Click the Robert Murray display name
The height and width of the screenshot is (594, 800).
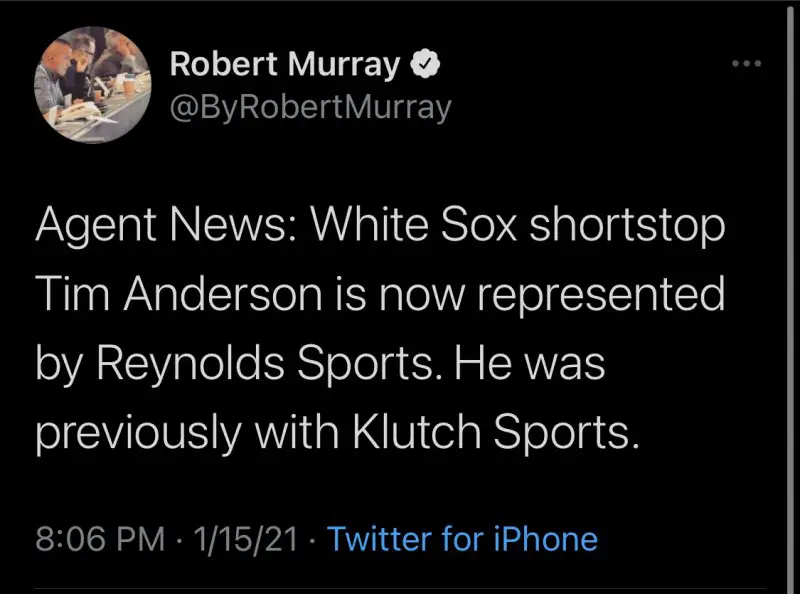click(x=286, y=65)
